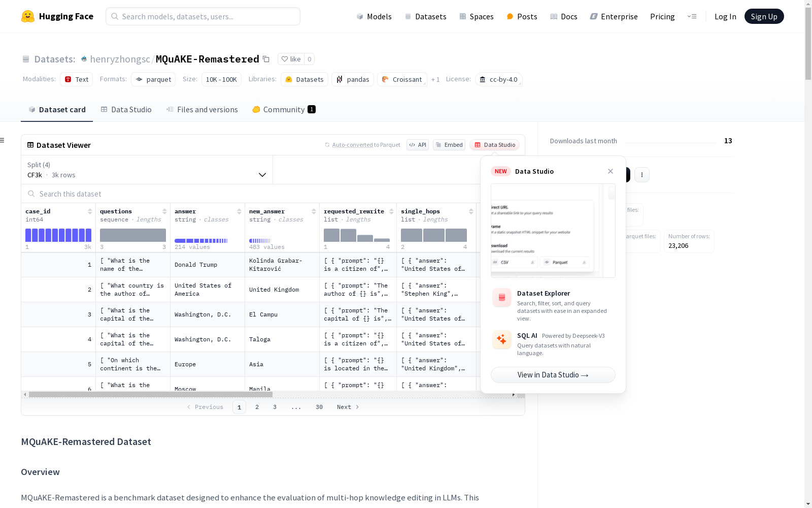This screenshot has width=812, height=508.
Task: Sort by the requested_rewrite column
Action: [391, 211]
